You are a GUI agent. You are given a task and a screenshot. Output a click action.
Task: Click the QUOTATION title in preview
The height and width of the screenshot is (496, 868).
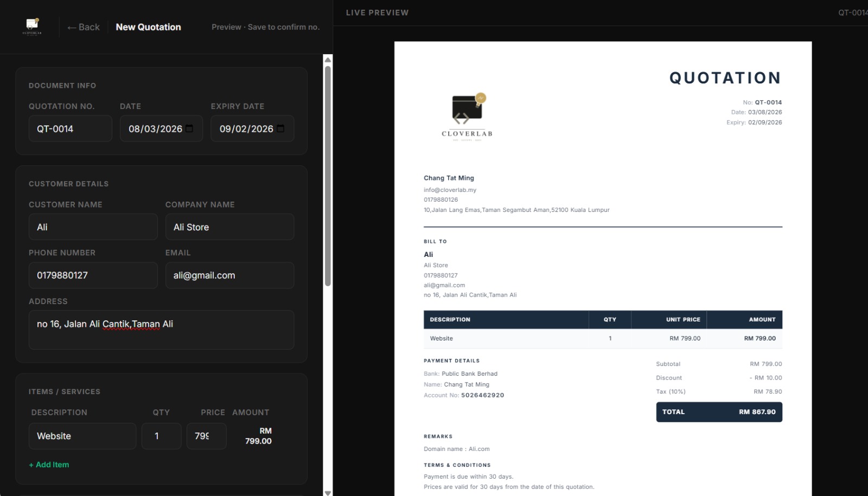725,78
